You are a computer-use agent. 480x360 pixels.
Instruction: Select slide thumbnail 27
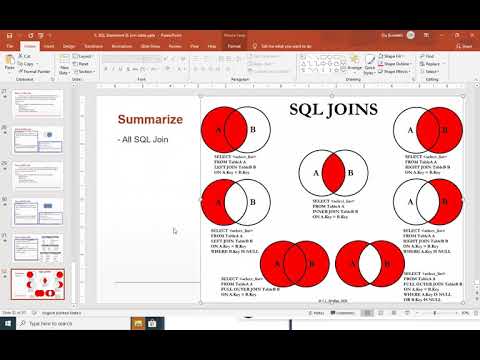[x=38, y=103]
